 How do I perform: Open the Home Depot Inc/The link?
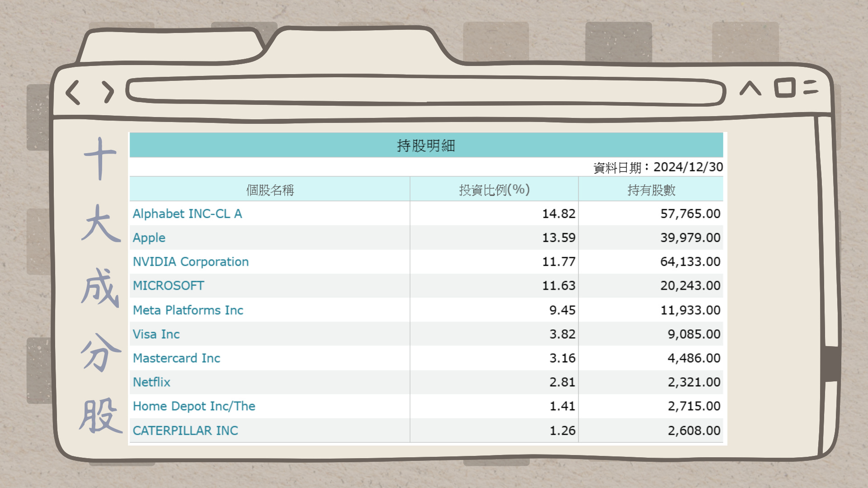pyautogui.click(x=194, y=406)
